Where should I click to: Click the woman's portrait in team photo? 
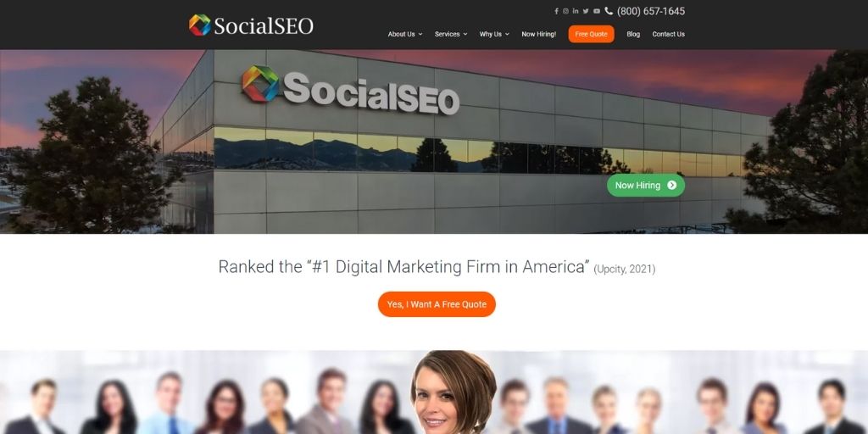point(453,392)
